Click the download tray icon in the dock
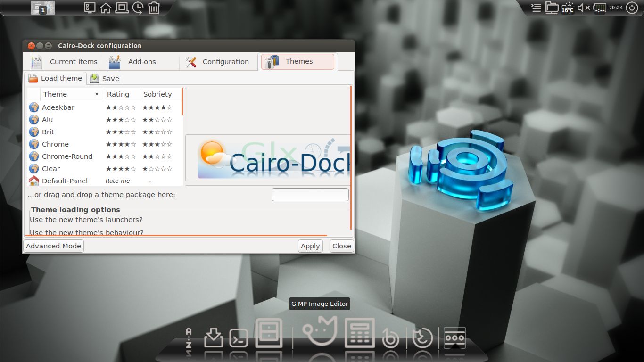The width and height of the screenshot is (644, 362). [214, 338]
